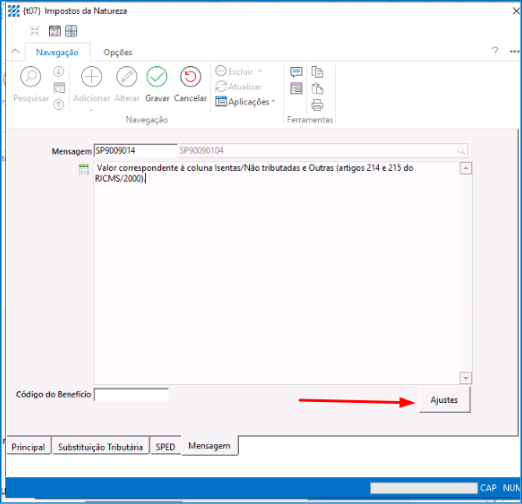Click the printer icon in Ferramentas
Viewport: 522px width, 504px height.
tap(317, 105)
